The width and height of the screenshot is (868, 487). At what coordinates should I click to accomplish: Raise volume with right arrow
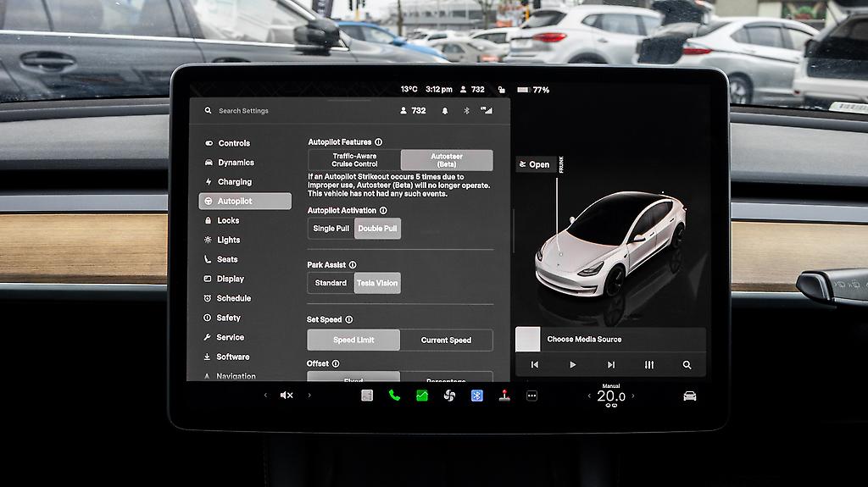[x=309, y=396]
